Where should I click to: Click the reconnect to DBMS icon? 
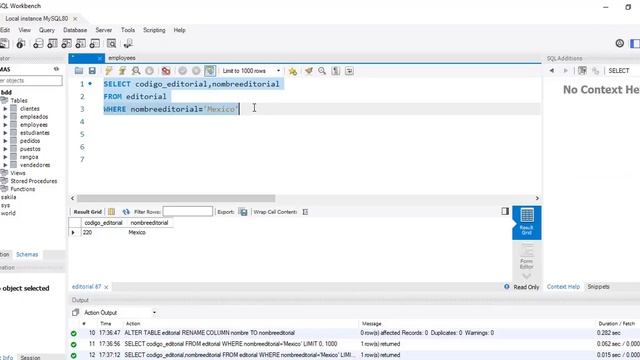pyautogui.click(x=128, y=44)
